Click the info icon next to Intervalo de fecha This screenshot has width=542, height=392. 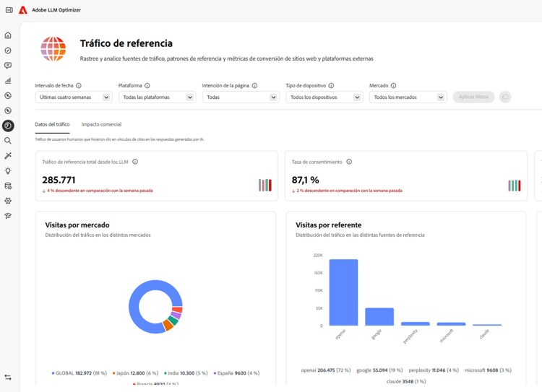[x=79, y=86]
